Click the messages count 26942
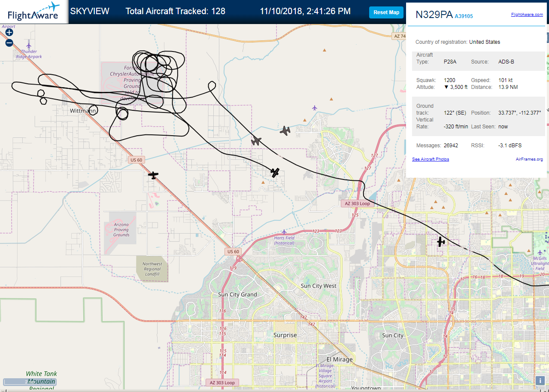 coord(451,146)
